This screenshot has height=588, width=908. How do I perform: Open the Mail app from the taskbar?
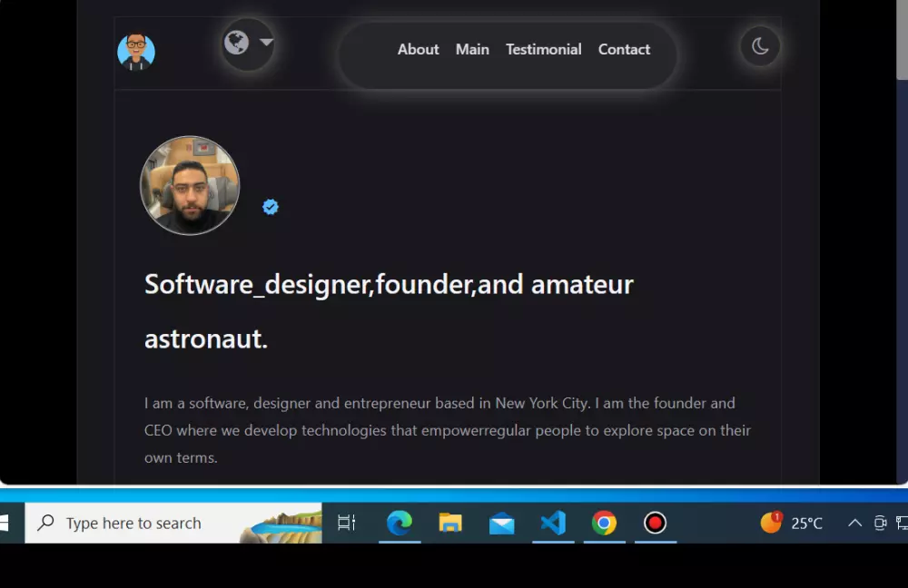pos(502,523)
